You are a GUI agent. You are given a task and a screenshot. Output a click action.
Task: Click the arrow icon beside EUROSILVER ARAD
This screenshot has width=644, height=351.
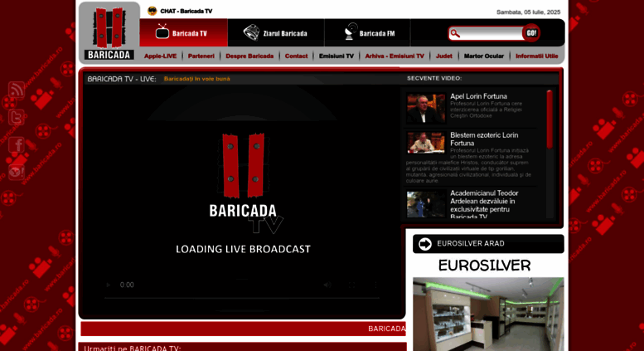pos(424,244)
